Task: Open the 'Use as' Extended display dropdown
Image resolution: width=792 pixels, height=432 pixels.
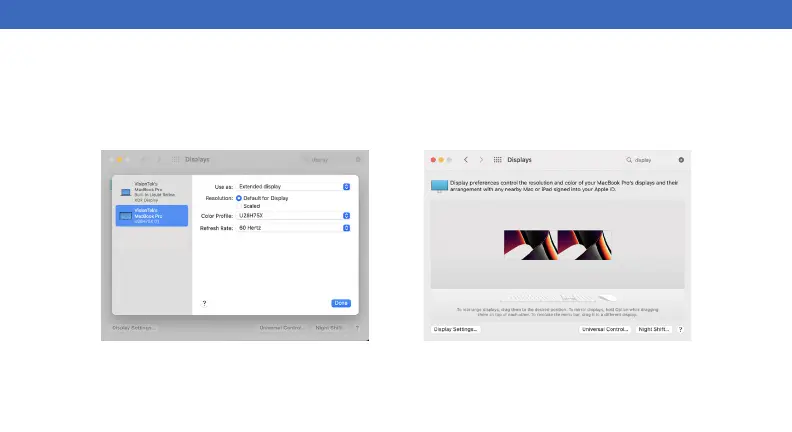Action: click(x=293, y=186)
